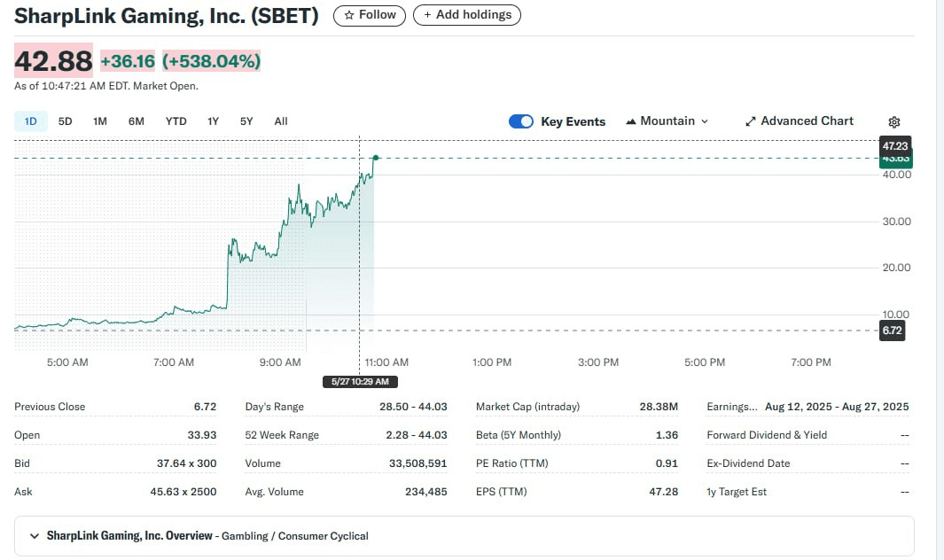This screenshot has height=560, width=944.
Task: Select the 5Y time range tab
Action: point(246,121)
